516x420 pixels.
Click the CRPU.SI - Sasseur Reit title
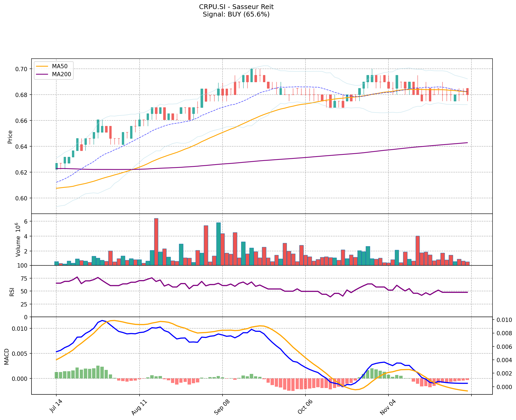pos(236,7)
